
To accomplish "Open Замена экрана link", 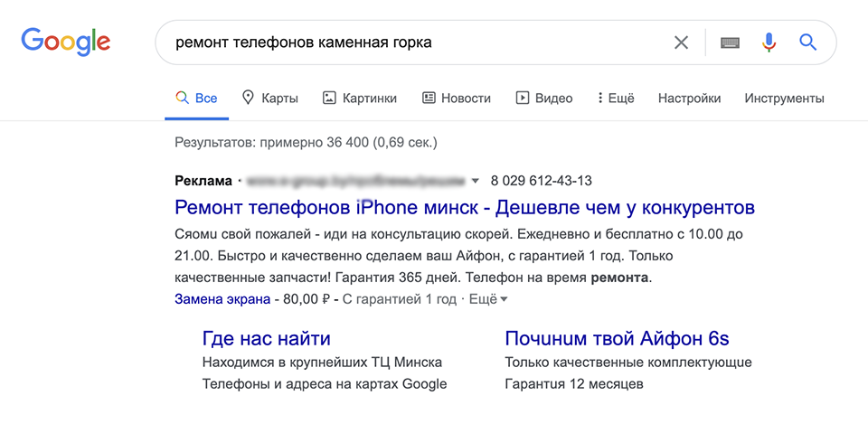I will (222, 299).
